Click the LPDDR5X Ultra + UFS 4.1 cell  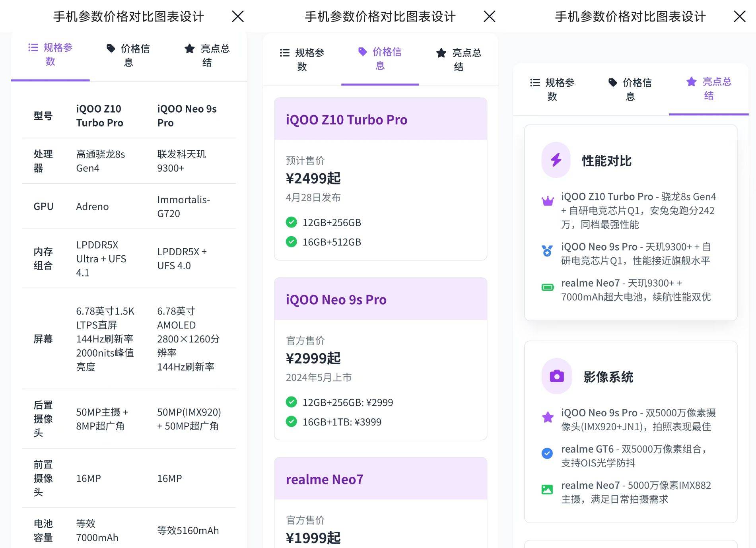[x=101, y=258]
